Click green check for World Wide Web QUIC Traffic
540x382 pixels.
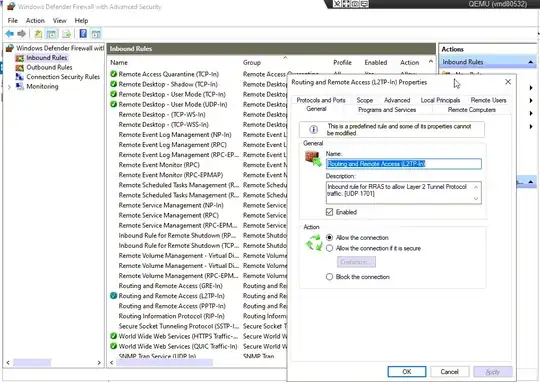tap(113, 346)
